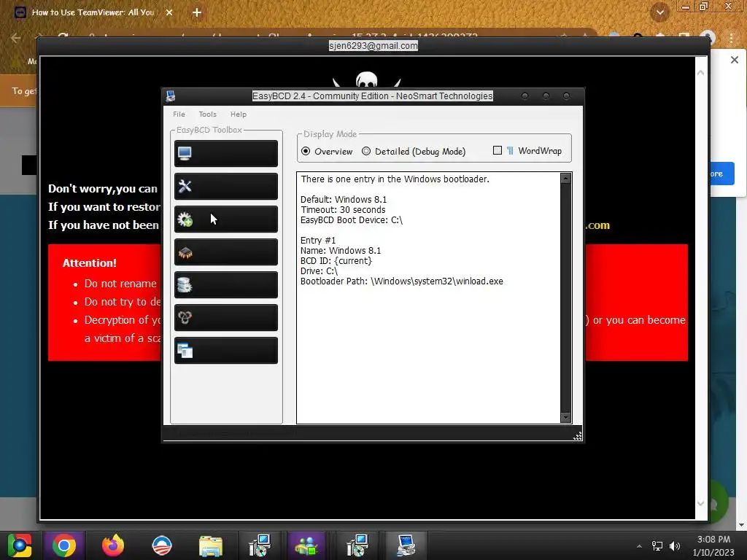The image size is (747, 560).
Task: Expand the hidden system tray icons arrow
Action: [x=639, y=546]
